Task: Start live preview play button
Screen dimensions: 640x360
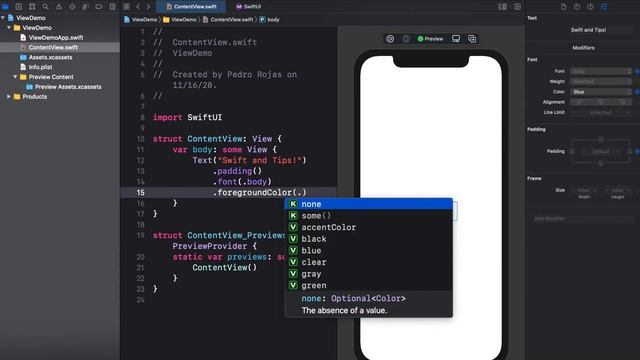Action: 390,39
